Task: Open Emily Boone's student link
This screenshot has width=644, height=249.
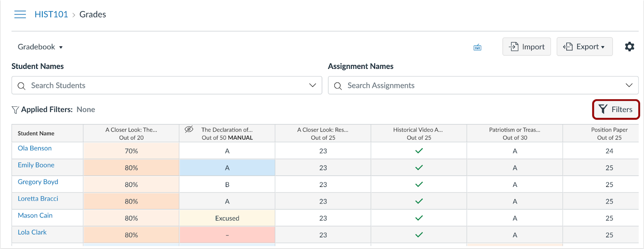Action: pyautogui.click(x=36, y=165)
